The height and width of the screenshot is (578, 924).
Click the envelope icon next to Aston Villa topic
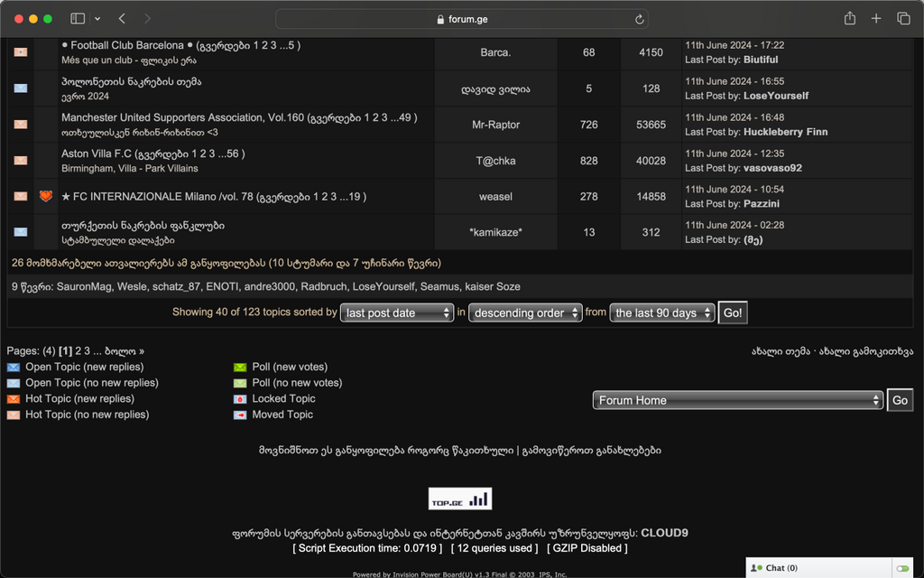pyautogui.click(x=20, y=160)
